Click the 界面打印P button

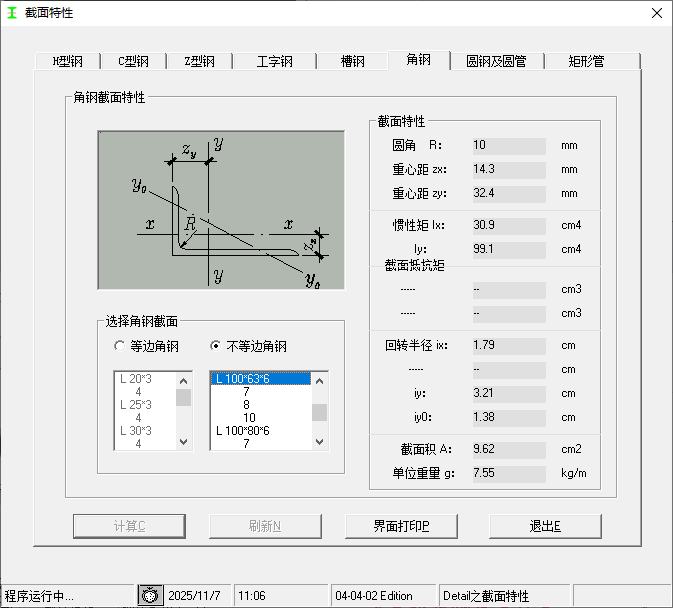401,526
